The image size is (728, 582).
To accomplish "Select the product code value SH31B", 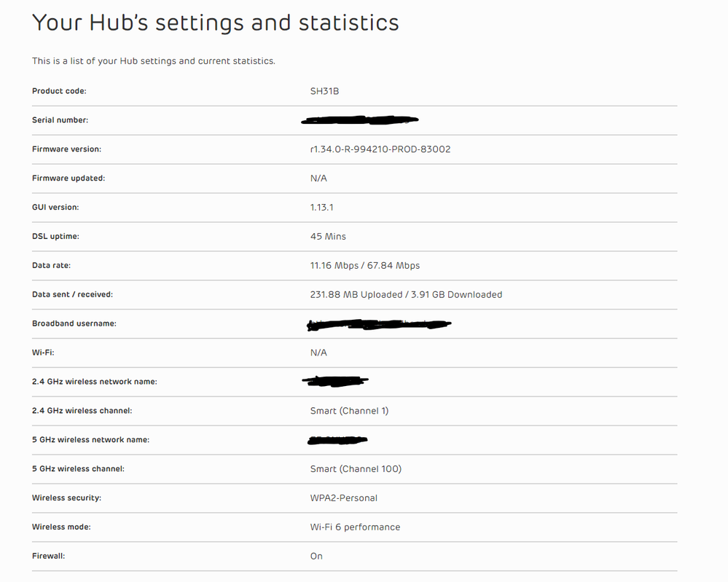I will tap(324, 91).
